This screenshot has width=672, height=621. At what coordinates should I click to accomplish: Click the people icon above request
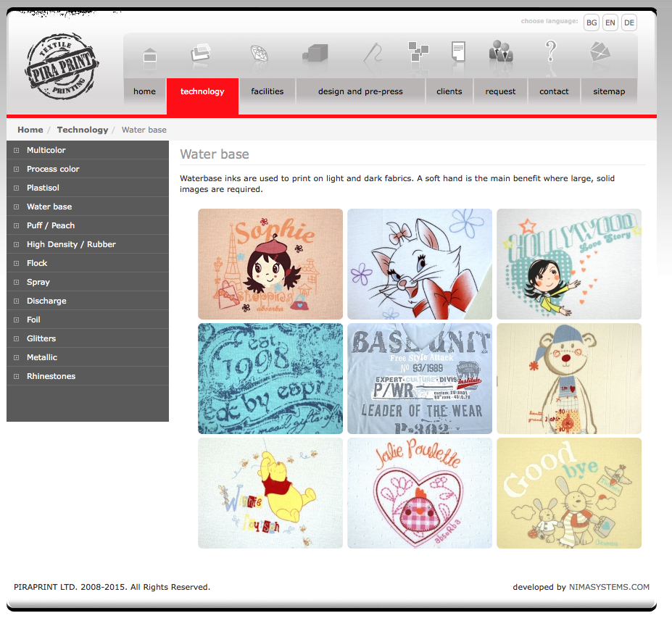pos(500,51)
